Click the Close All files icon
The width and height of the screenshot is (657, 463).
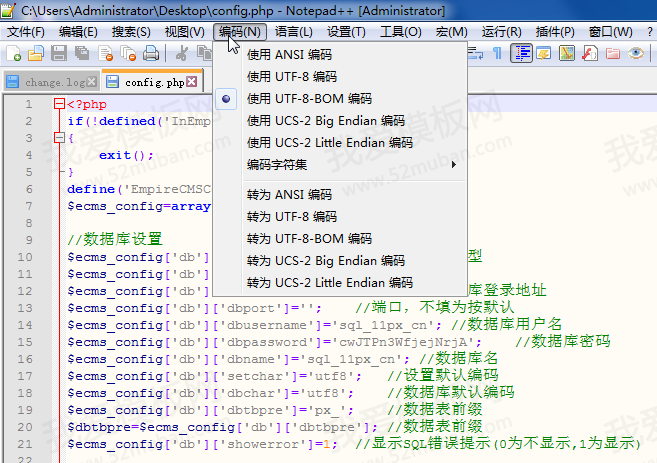(x=128, y=53)
